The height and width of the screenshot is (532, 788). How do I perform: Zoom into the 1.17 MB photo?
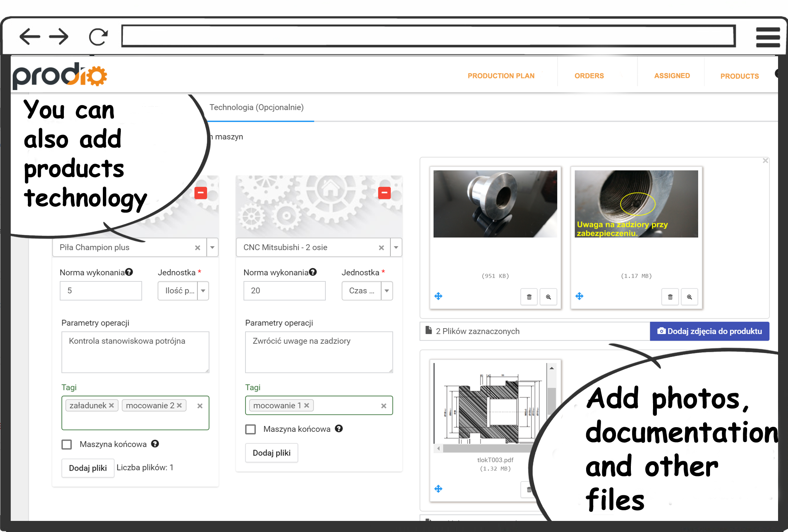pyautogui.click(x=689, y=297)
